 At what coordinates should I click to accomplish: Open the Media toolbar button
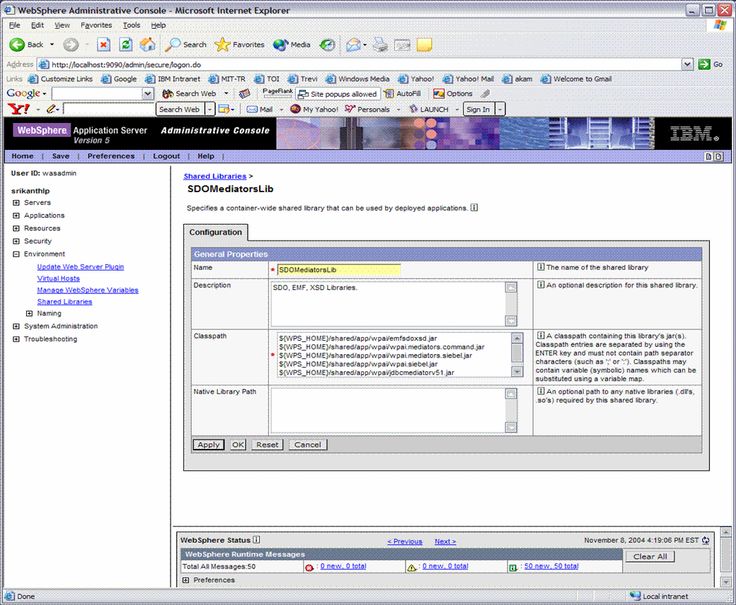click(x=292, y=45)
